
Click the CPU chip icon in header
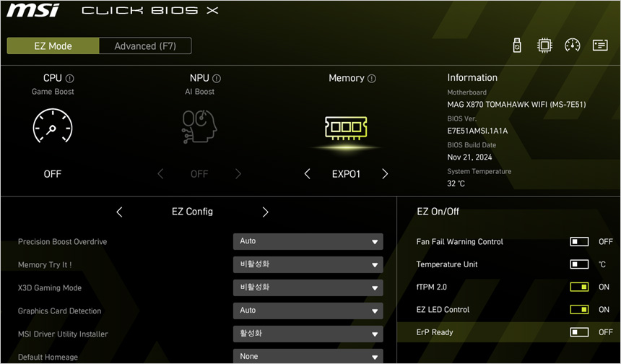(x=544, y=45)
